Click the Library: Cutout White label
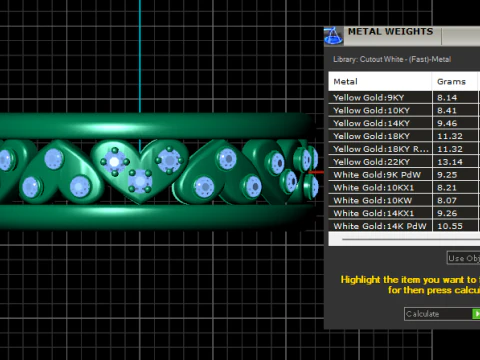Image resolution: width=480 pixels, height=360 pixels. point(392,59)
